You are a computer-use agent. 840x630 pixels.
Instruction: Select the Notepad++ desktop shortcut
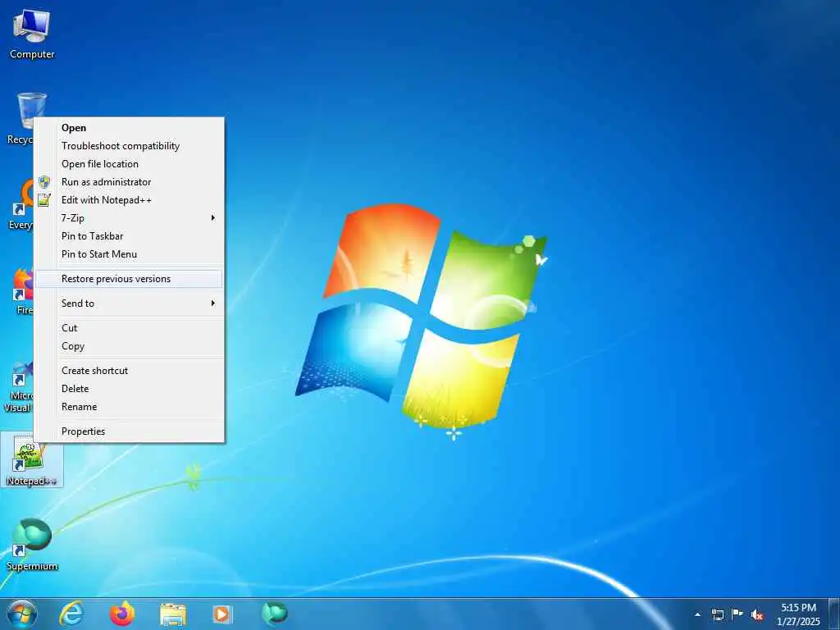click(32, 460)
